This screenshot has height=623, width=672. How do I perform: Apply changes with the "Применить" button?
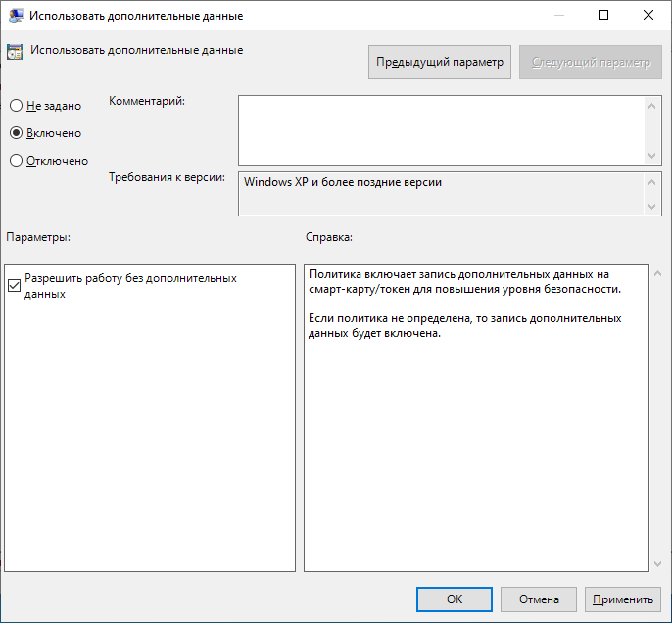622,599
